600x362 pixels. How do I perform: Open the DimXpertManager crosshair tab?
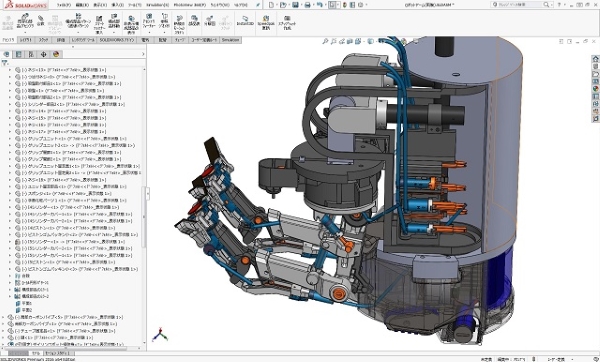click(x=43, y=54)
